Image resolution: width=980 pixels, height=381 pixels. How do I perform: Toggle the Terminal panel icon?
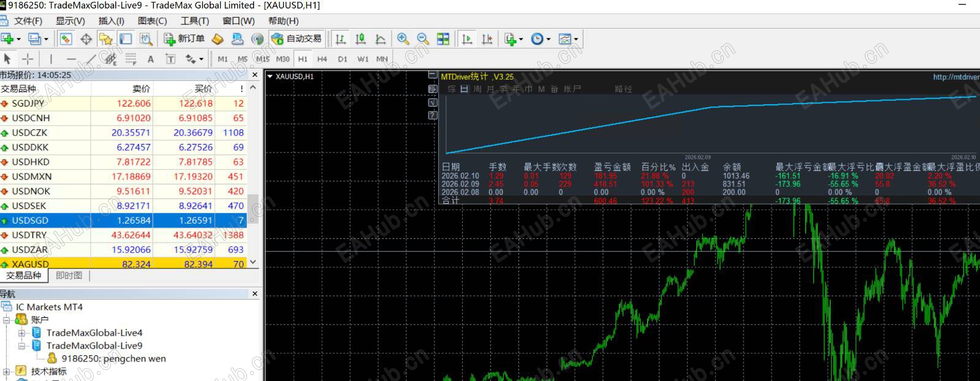point(126,39)
